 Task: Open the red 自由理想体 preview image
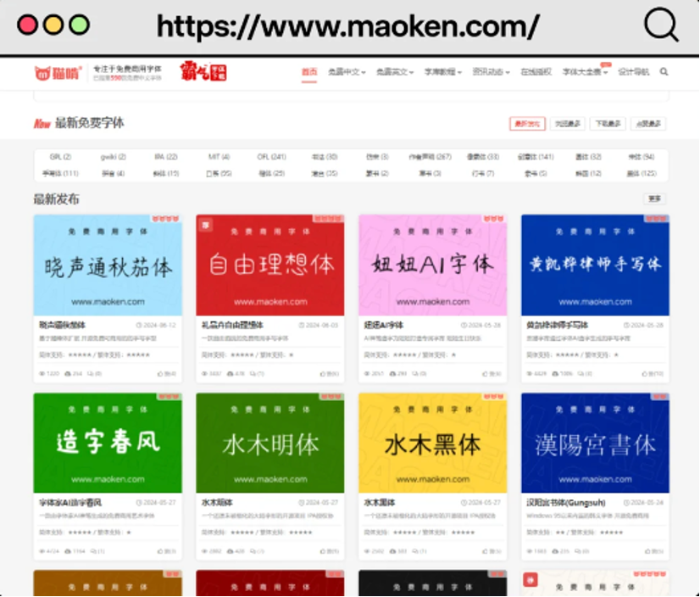(270, 265)
